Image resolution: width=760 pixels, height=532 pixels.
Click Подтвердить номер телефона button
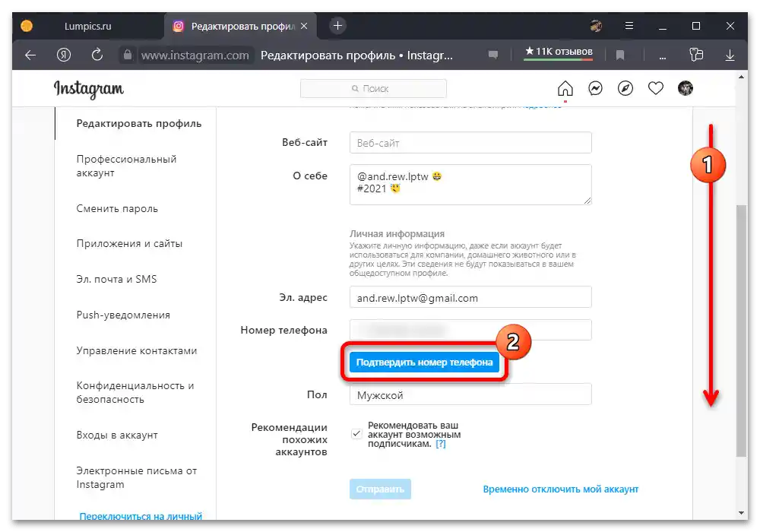click(x=424, y=363)
